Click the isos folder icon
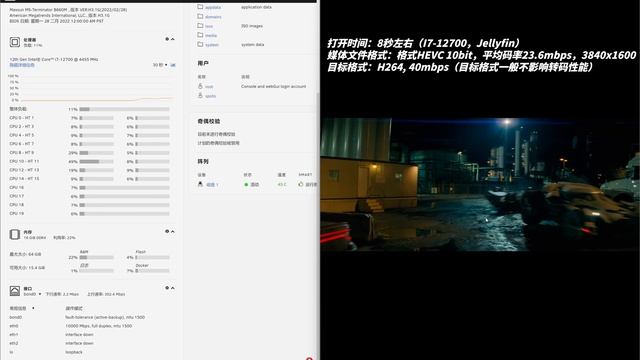Screen dimensions: 640x360 pos(200,25)
